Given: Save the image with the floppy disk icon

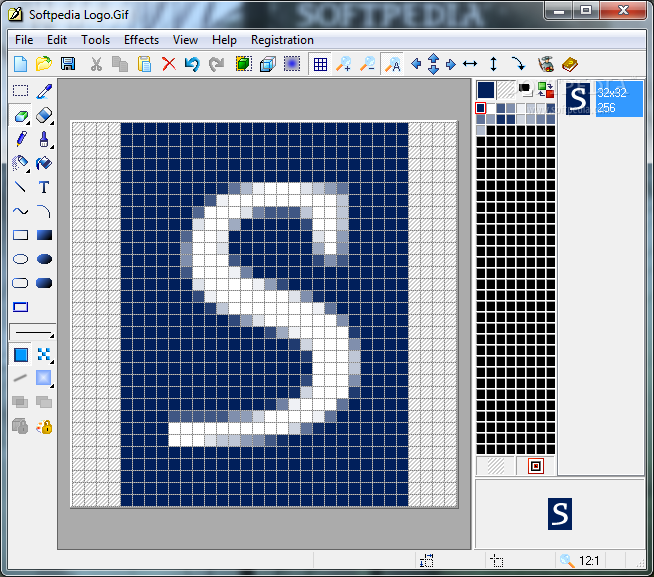Looking at the screenshot, I should click(x=68, y=64).
